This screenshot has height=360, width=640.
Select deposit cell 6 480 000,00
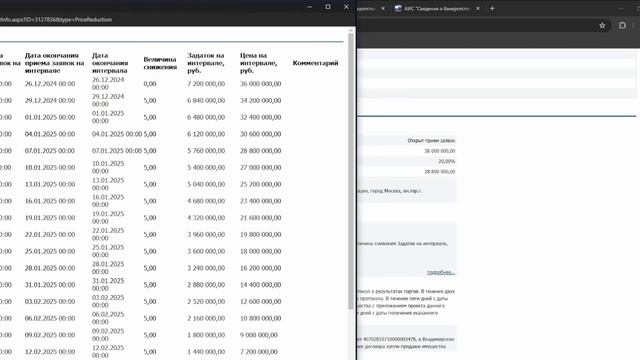point(206,117)
